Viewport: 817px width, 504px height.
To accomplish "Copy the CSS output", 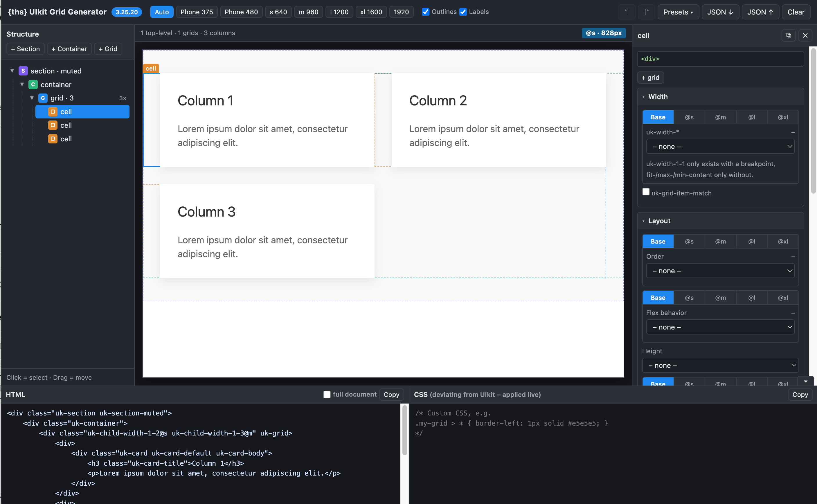I will click(x=800, y=394).
